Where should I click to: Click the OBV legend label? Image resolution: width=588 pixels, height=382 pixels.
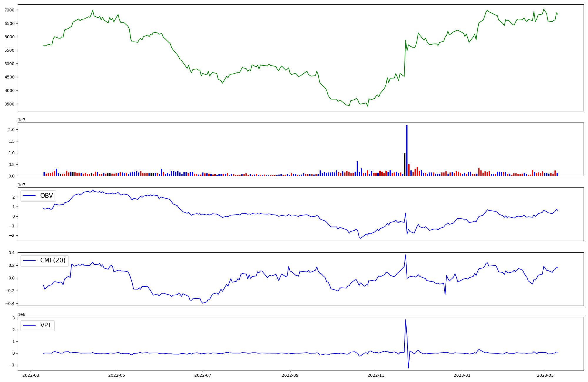coord(46,196)
